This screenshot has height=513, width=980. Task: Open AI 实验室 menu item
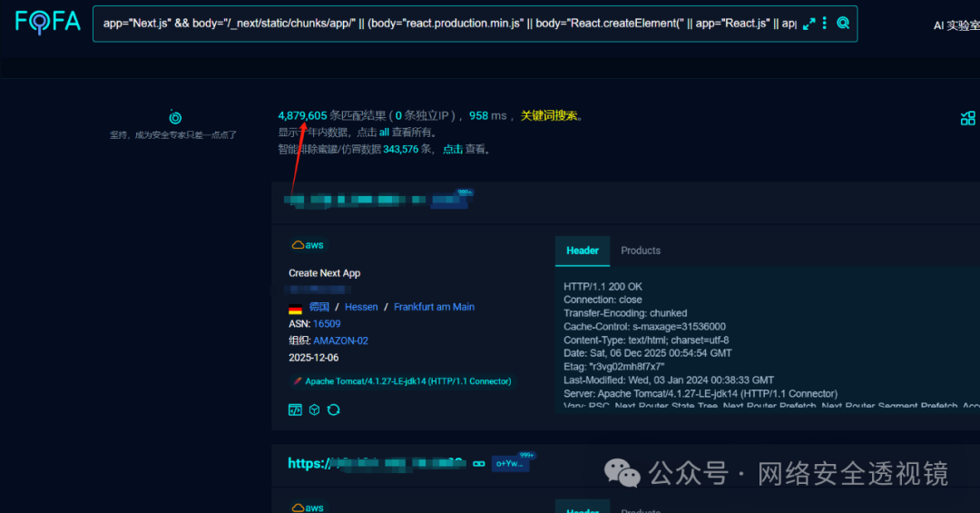956,25
